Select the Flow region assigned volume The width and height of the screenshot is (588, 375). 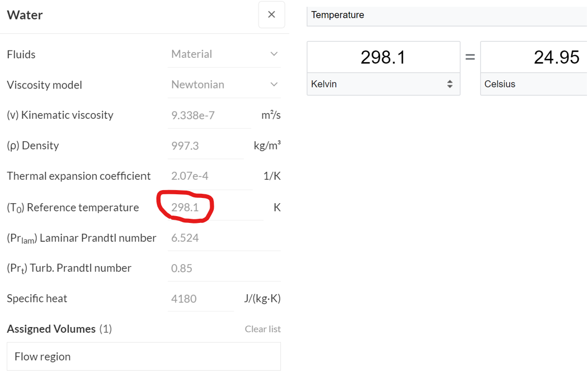pyautogui.click(x=143, y=356)
